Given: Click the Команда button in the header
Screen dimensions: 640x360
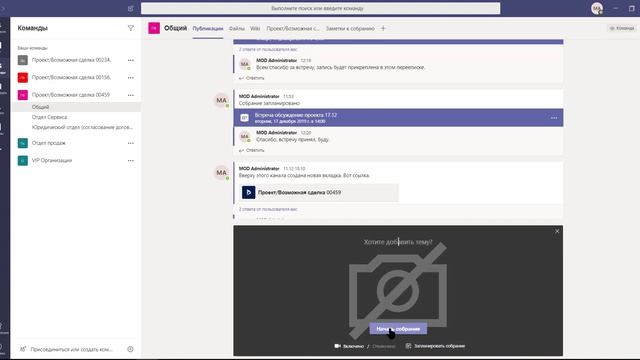Looking at the screenshot, I should (622, 28).
